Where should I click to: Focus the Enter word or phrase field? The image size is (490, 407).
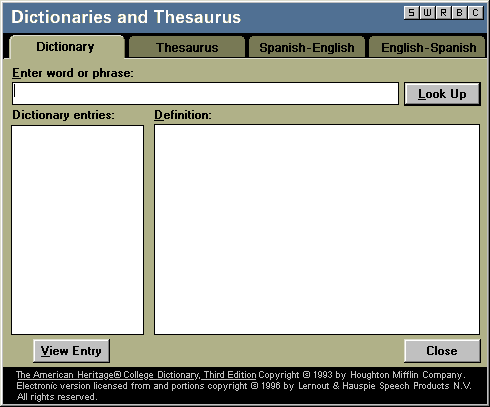tap(205, 94)
